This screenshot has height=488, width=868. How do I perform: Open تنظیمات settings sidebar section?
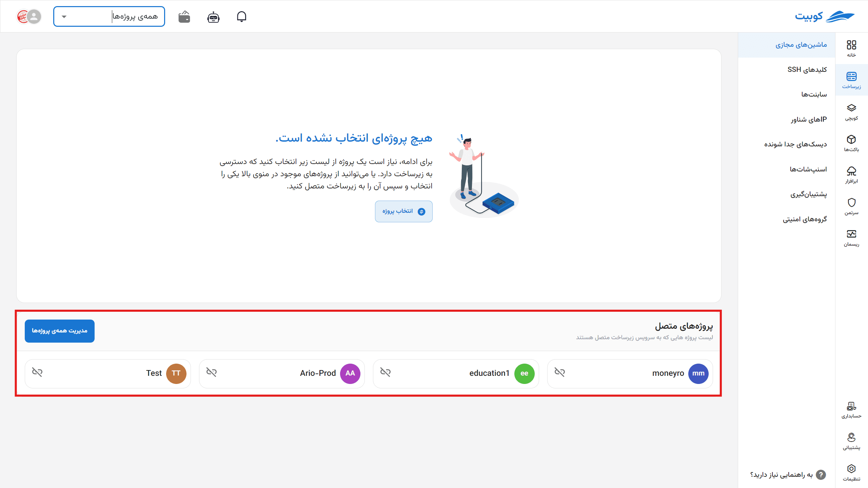(851, 473)
